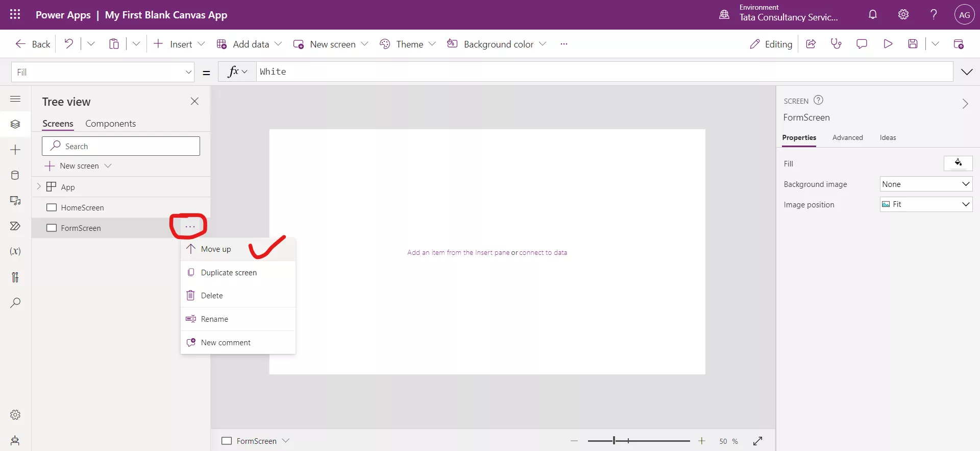
Task: Select Delete in context menu
Action: point(238,296)
